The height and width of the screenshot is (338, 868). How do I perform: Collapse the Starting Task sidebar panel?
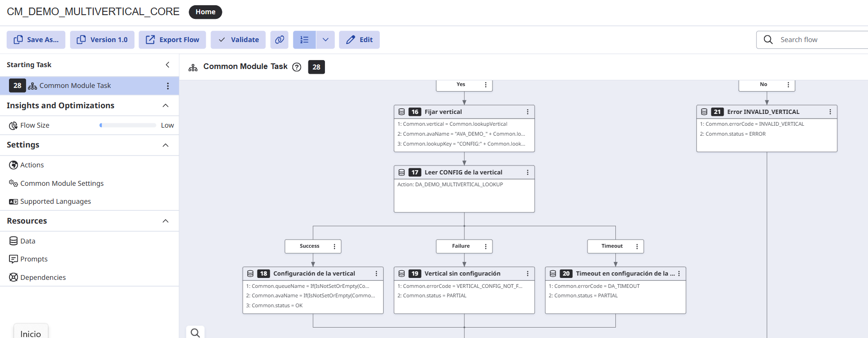point(167,65)
